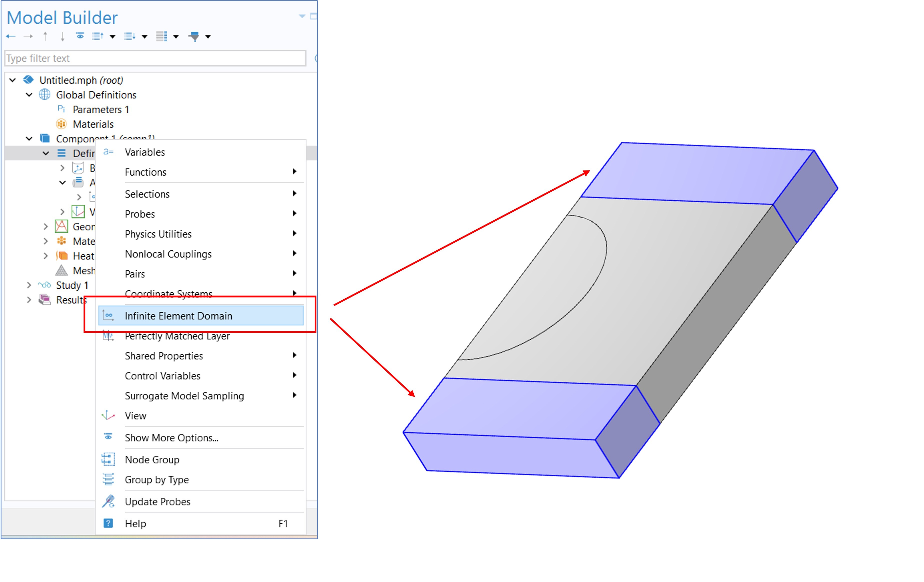Click the Group by Type menu entry
Viewport: 924px width, 582px height.
click(x=157, y=480)
